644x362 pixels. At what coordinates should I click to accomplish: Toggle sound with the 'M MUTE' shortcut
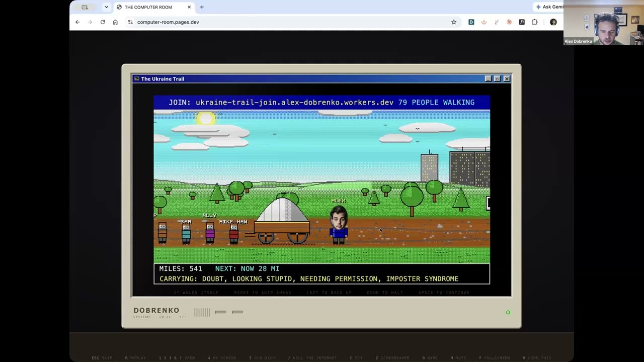coord(459,358)
